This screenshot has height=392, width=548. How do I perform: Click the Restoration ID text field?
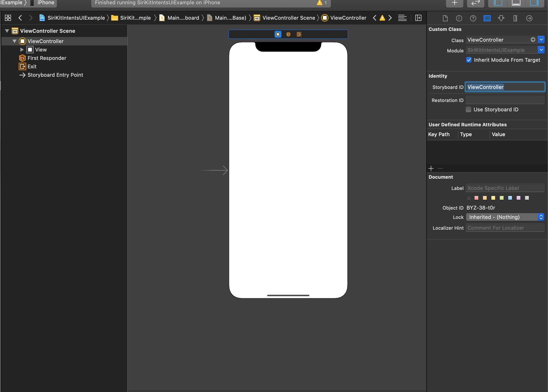pos(505,100)
